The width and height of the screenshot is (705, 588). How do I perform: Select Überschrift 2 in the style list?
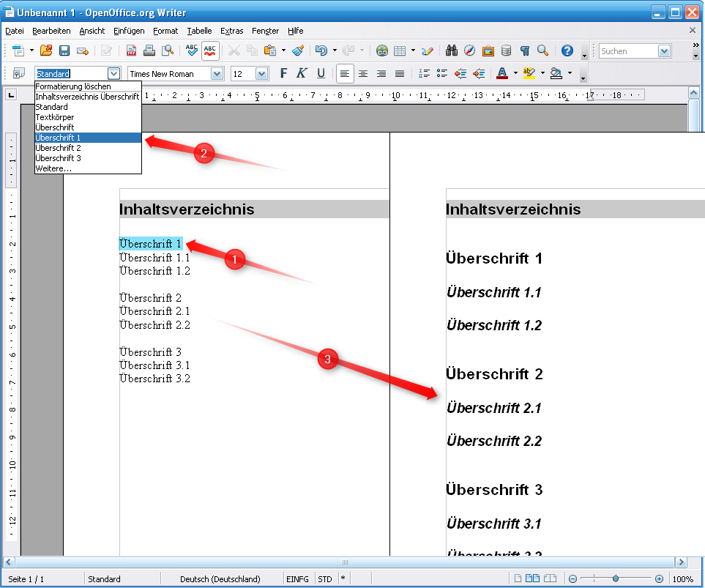(59, 147)
